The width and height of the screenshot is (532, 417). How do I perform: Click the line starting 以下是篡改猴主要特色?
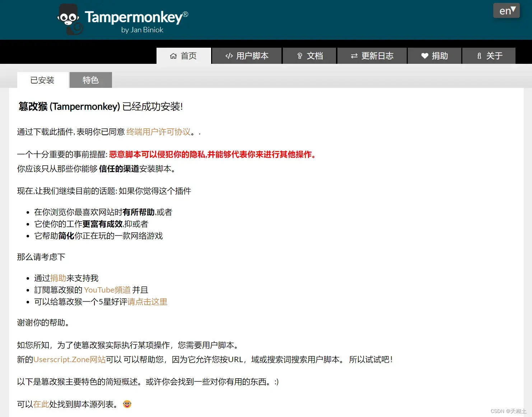pos(148,382)
